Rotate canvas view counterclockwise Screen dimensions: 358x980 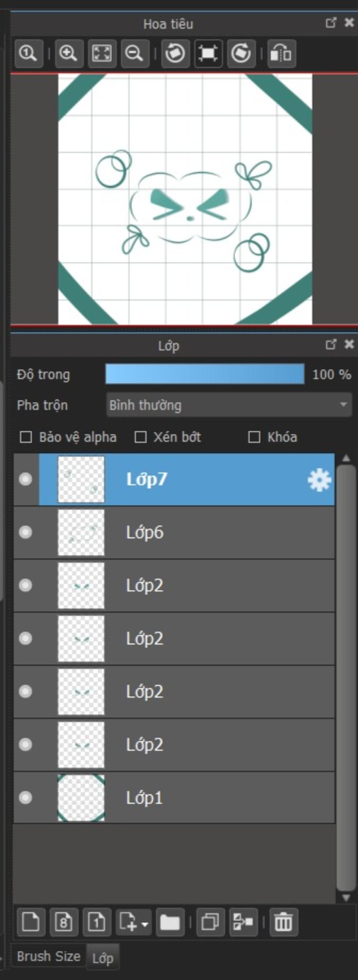(x=175, y=53)
